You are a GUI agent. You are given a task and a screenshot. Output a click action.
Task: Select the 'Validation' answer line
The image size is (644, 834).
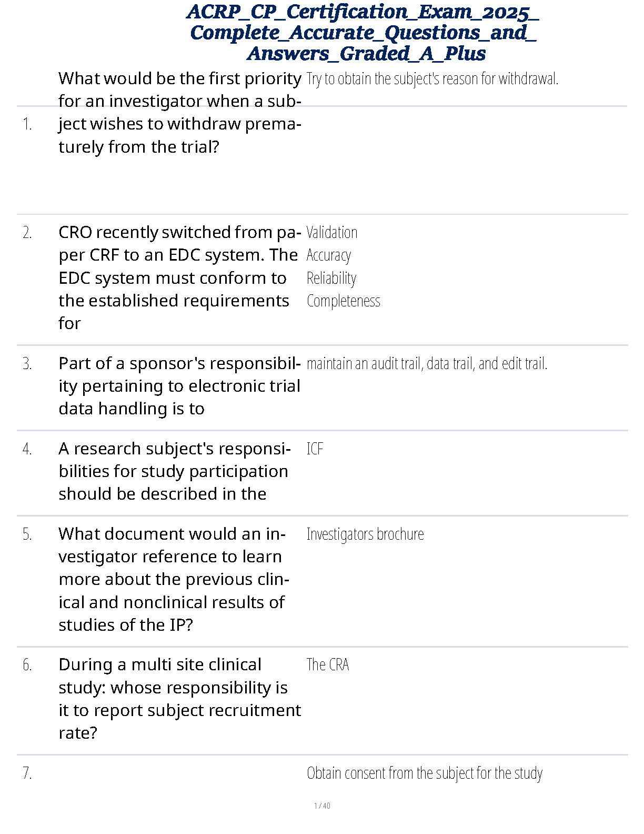tap(332, 232)
